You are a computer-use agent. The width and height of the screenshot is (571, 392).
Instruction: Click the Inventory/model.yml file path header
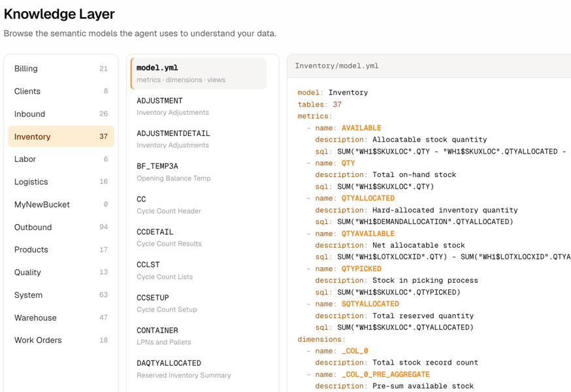tap(336, 66)
